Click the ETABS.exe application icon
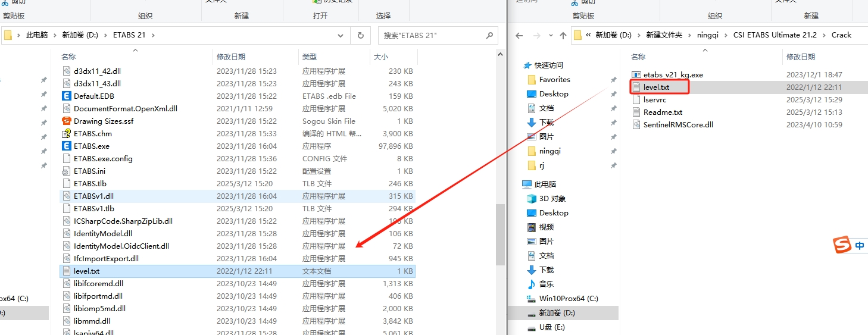868x335 pixels. coord(67,146)
